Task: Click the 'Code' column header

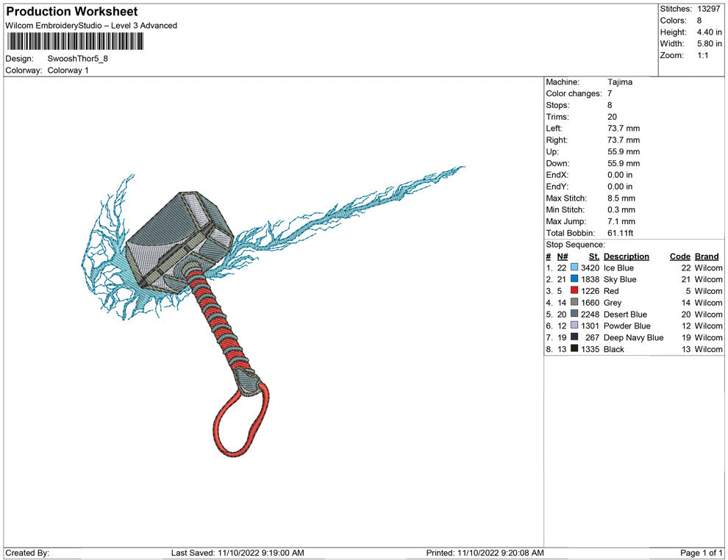Action: click(x=679, y=256)
